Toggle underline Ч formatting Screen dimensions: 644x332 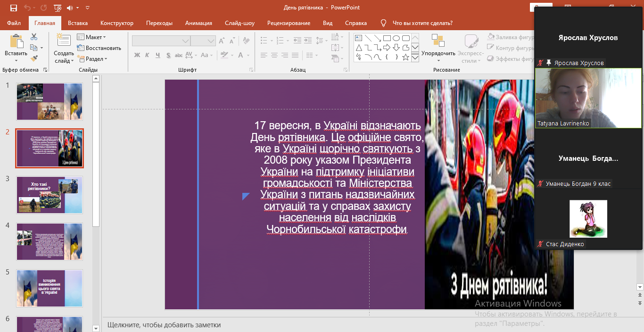[157, 55]
